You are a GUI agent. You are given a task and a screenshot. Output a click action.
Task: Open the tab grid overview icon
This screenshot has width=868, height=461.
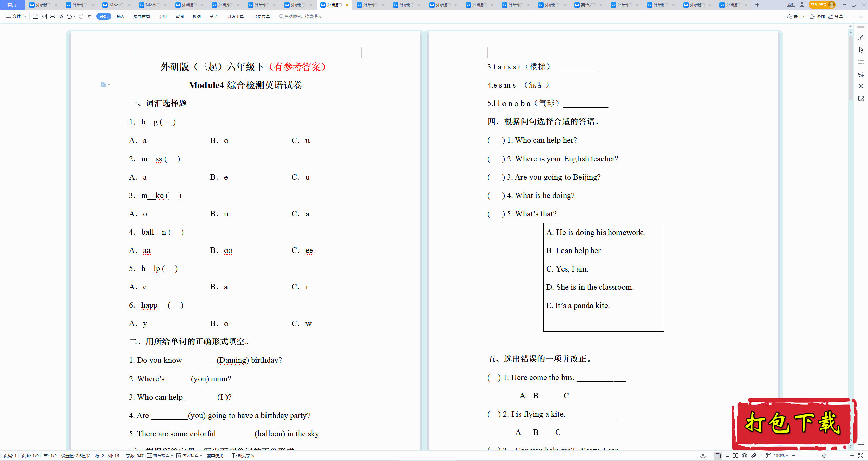point(802,5)
